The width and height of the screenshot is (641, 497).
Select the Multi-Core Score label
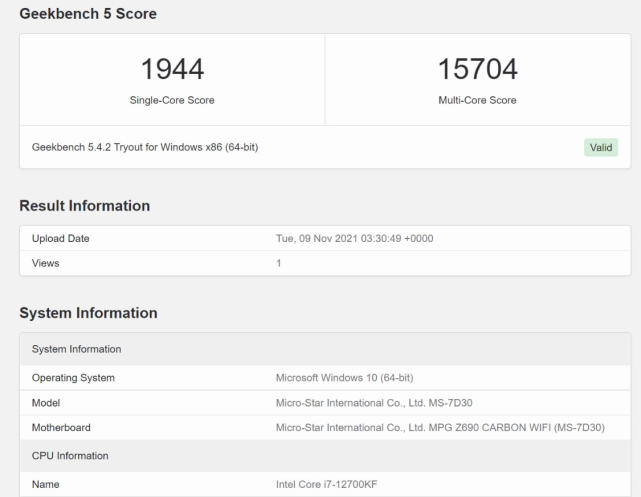477,100
